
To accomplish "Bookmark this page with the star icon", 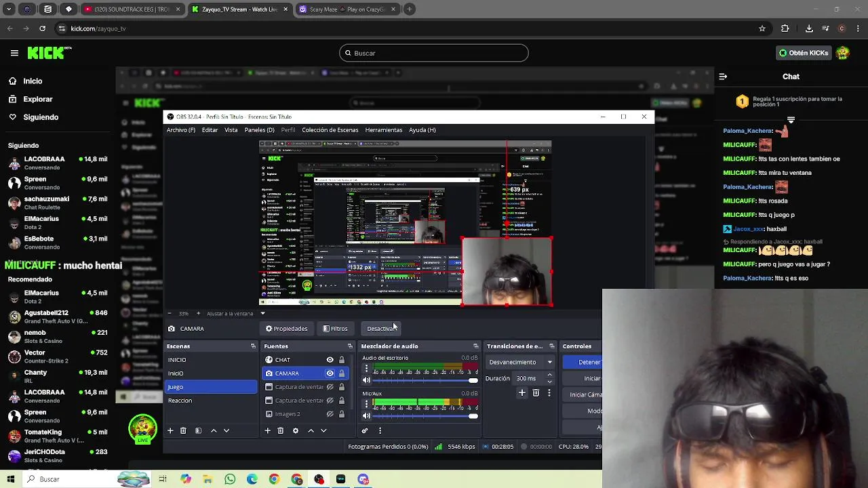I will point(762,28).
